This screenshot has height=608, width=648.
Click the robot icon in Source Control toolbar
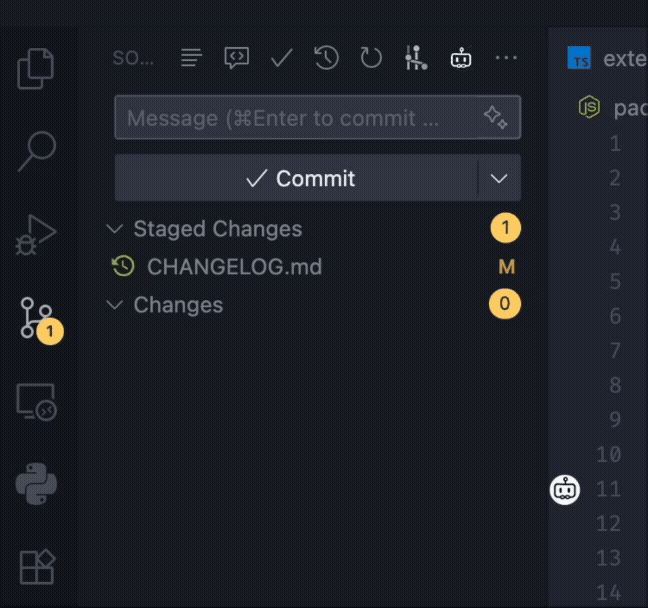461,58
